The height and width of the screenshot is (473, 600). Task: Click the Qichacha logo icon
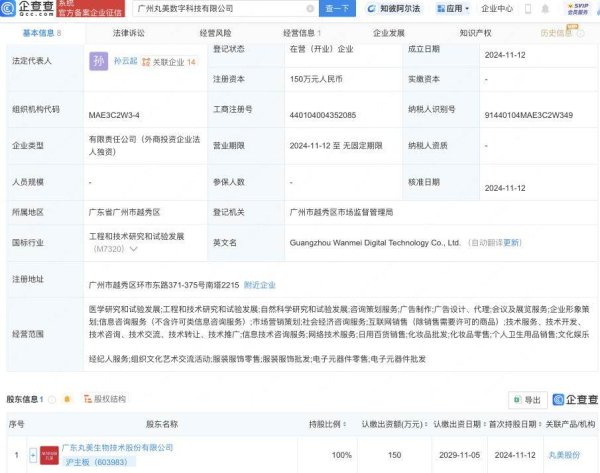[x=8, y=8]
